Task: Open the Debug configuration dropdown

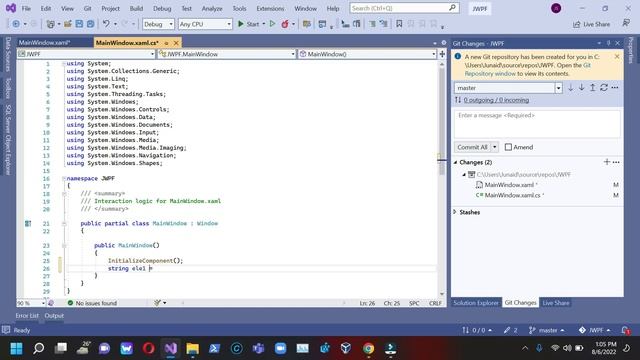Action: (x=158, y=24)
